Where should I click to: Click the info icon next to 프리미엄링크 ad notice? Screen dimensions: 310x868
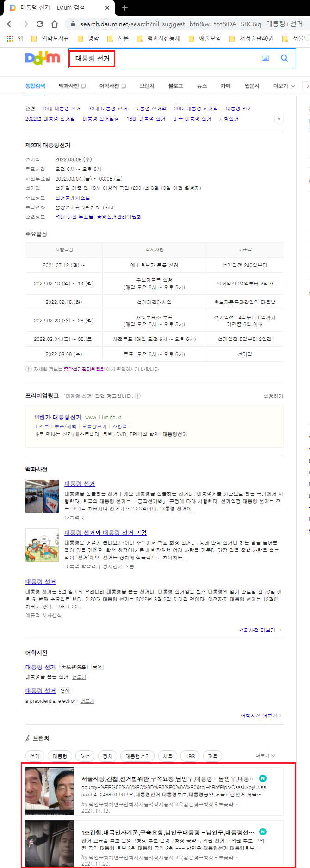(137, 396)
